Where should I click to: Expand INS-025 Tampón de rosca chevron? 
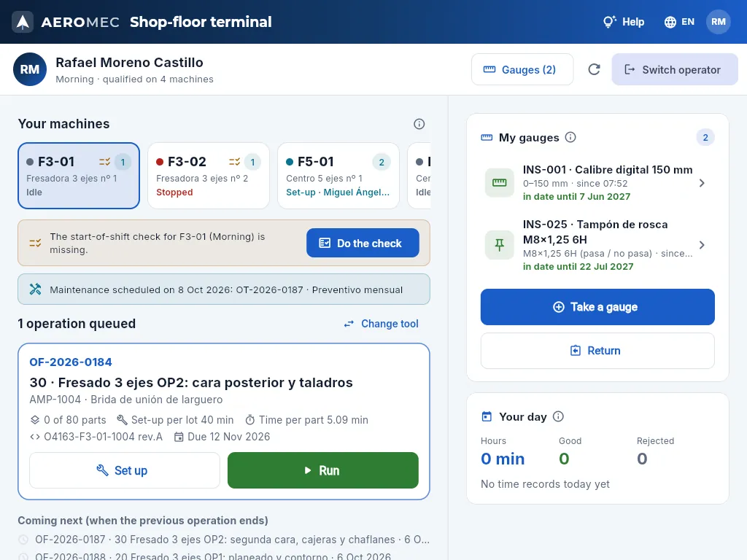701,245
